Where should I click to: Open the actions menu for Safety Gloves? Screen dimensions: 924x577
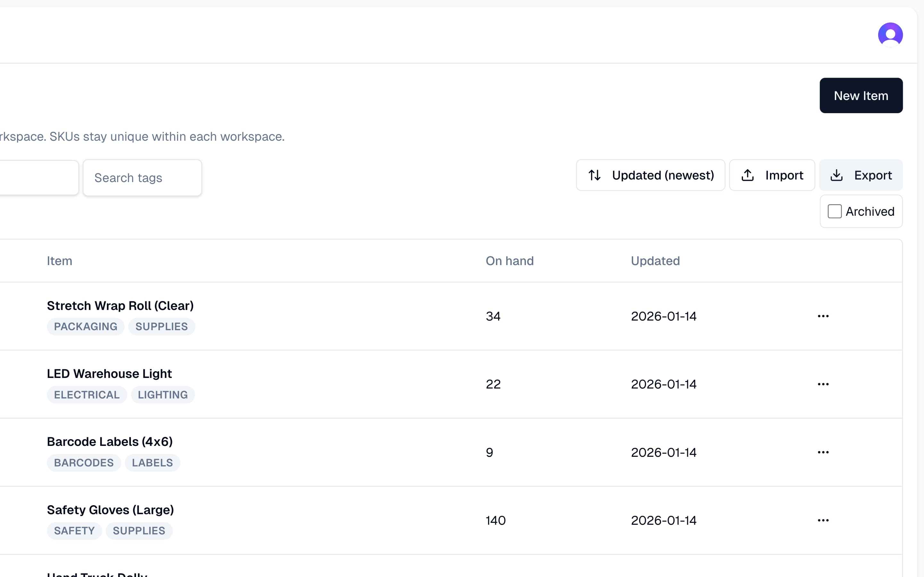tap(823, 520)
